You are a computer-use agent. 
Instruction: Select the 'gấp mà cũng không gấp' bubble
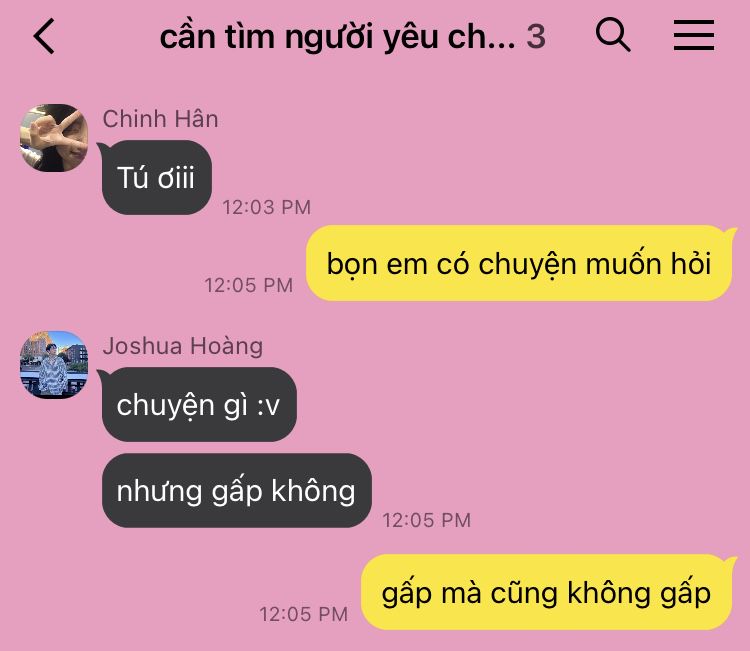tap(546, 592)
